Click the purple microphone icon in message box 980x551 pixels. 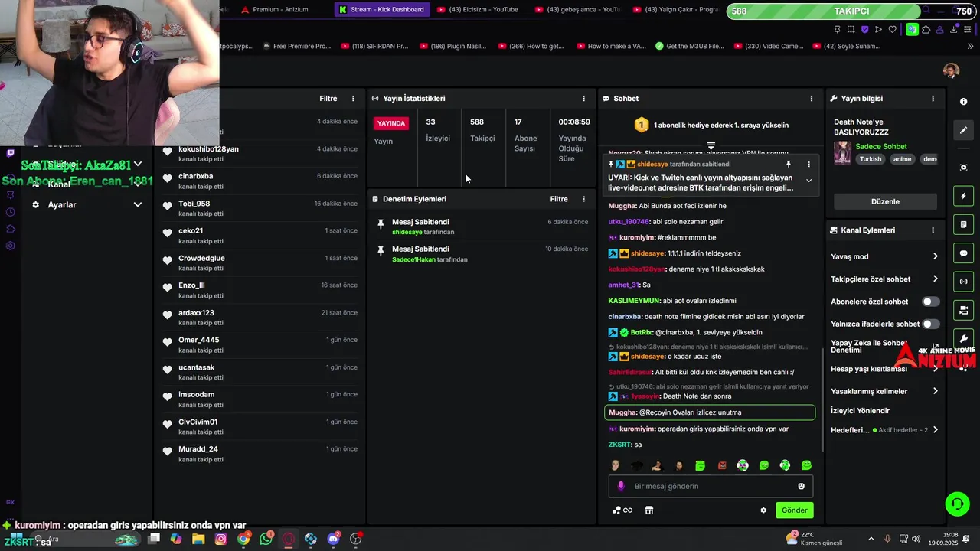621,486
